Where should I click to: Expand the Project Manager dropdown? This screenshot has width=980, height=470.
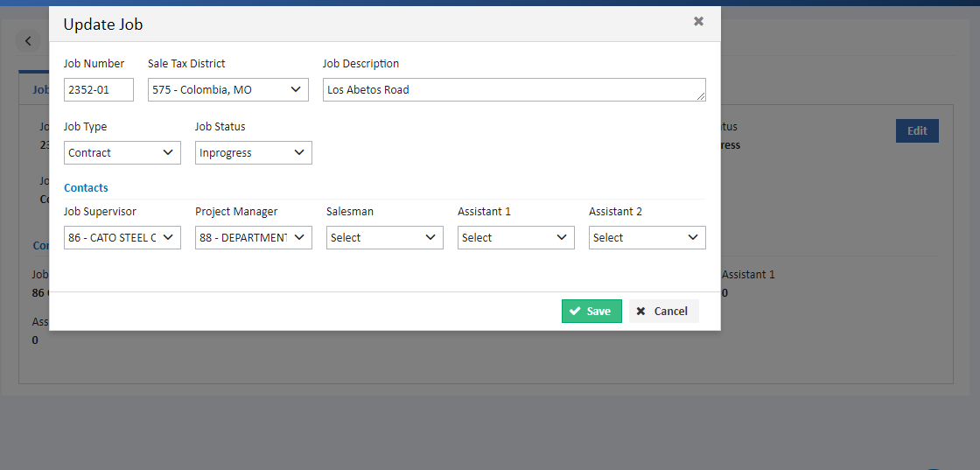pyautogui.click(x=254, y=238)
